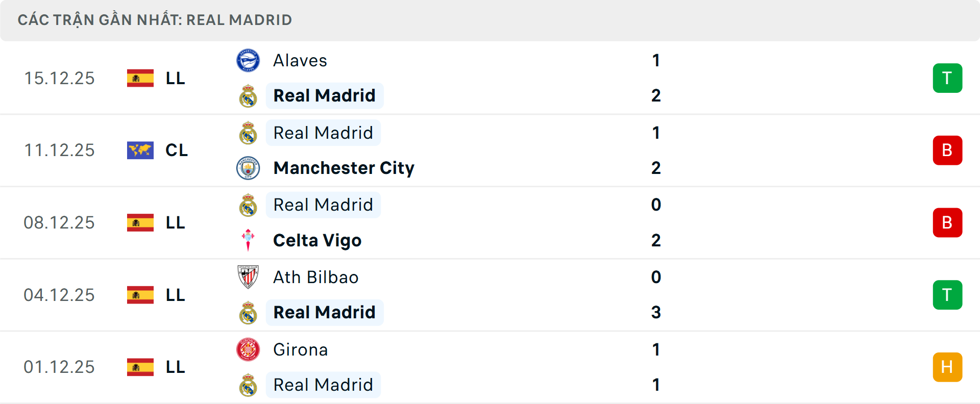The height and width of the screenshot is (404, 980).
Task: Click the Girona club crest icon
Action: pyautogui.click(x=248, y=349)
